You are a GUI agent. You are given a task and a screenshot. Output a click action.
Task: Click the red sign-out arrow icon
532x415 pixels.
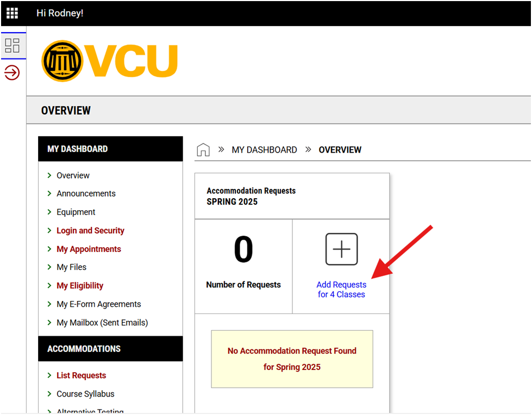12,72
